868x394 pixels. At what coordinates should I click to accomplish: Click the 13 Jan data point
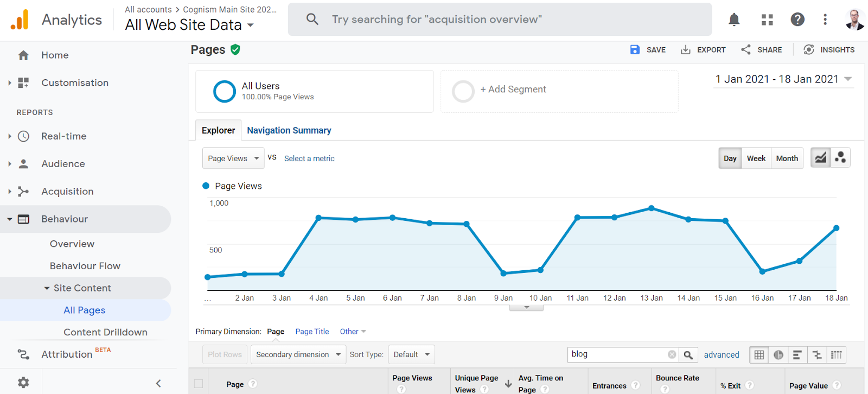point(651,208)
